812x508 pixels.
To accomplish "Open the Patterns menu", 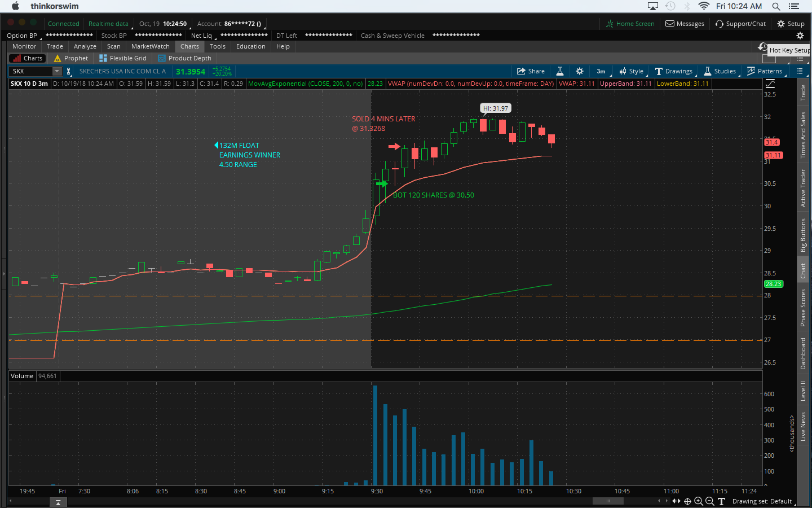I will [765, 71].
